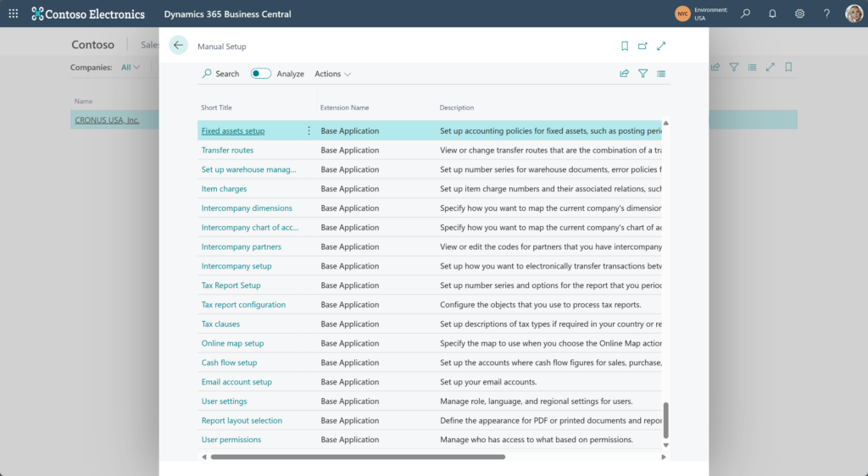
Task: Click list view icon in background page
Action: [752, 67]
